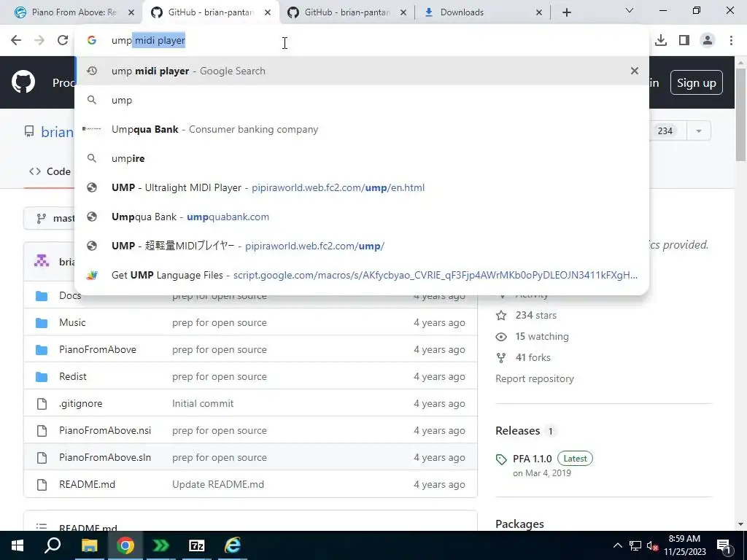Open README.md in the file list
Screen dimensions: 747x560
[x=88, y=484]
